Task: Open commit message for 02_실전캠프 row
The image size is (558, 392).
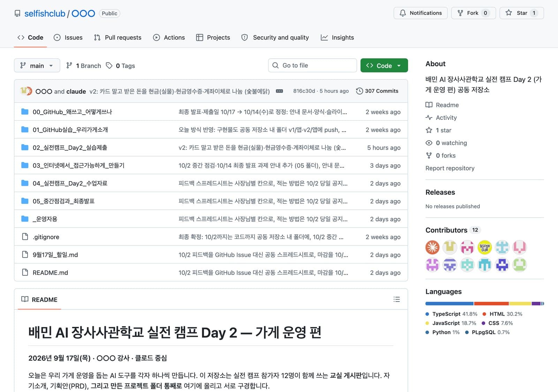Action: (262, 148)
